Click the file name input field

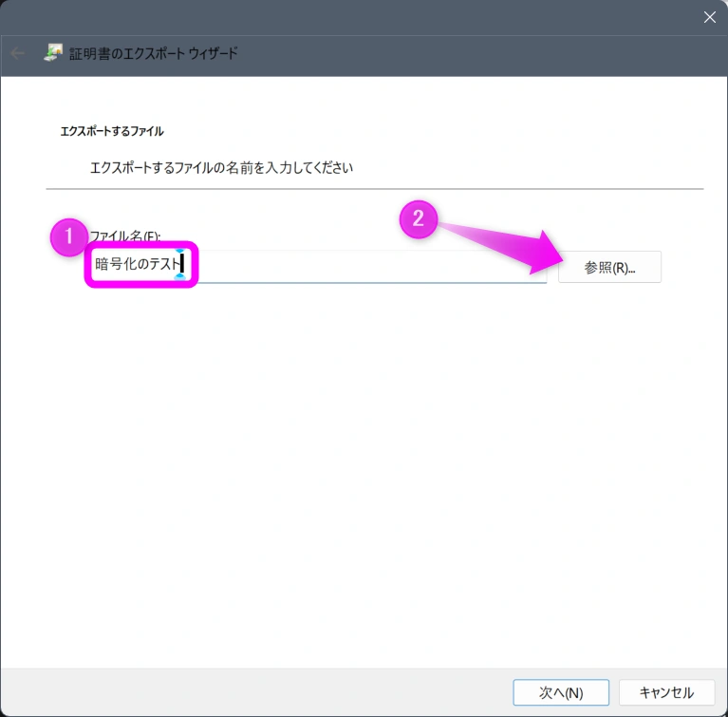[x=319, y=265]
